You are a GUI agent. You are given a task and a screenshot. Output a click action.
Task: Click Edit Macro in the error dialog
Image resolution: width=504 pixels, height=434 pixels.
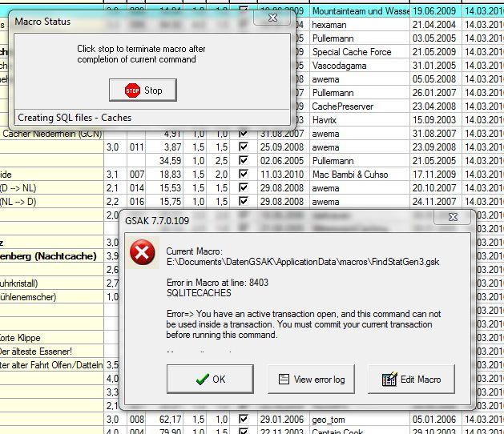[411, 380]
